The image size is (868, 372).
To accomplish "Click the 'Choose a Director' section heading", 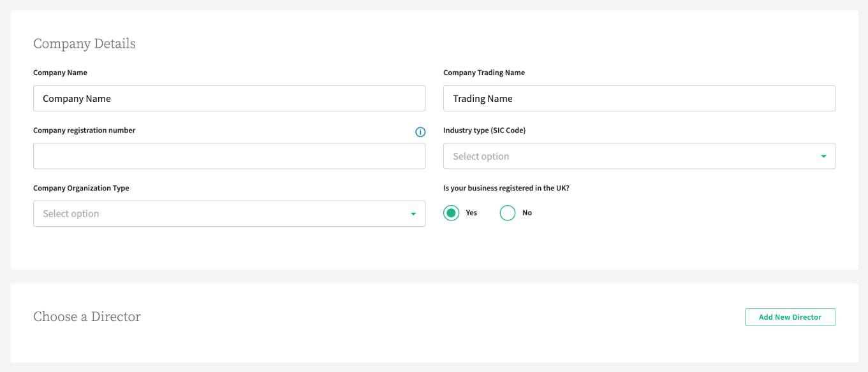I will pyautogui.click(x=87, y=317).
